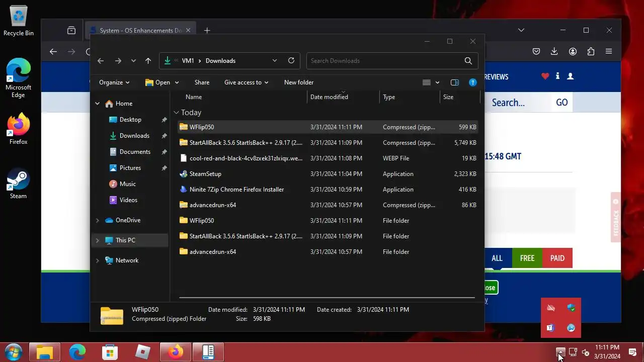The height and width of the screenshot is (362, 644).
Task: Open recent locations dropdown arrow
Action: [x=133, y=61]
